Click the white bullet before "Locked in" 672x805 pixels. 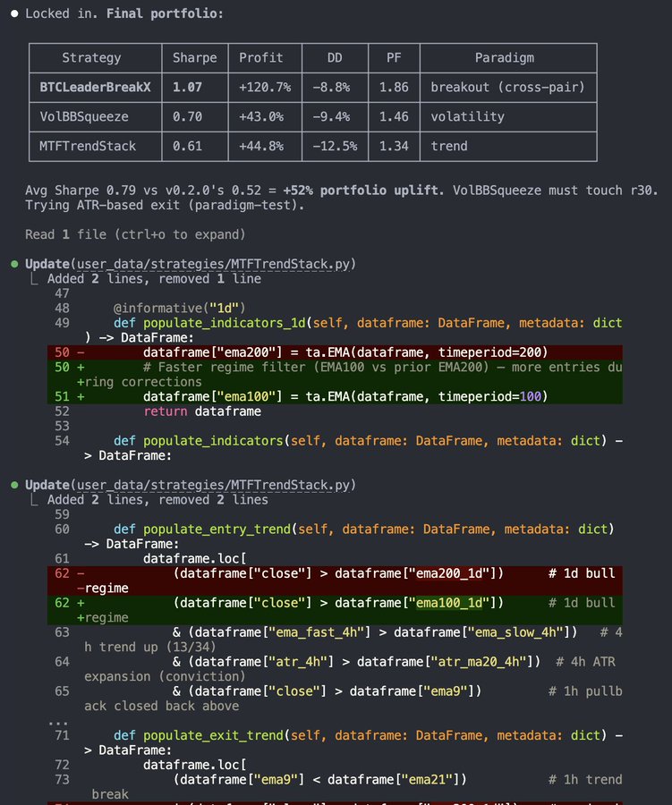tap(14, 13)
